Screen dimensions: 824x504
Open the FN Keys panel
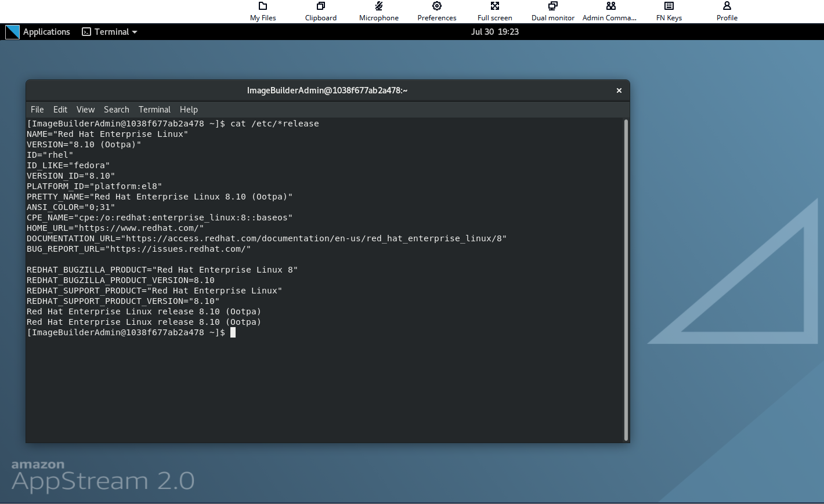(x=668, y=12)
